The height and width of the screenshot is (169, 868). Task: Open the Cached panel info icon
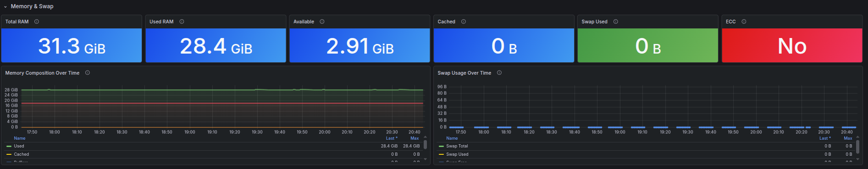pyautogui.click(x=464, y=22)
